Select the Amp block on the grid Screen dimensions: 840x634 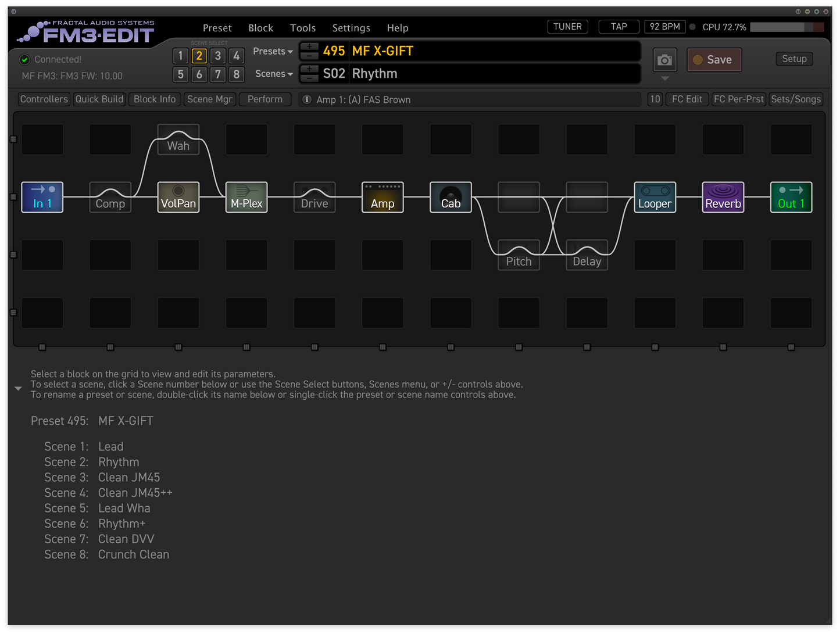(382, 197)
